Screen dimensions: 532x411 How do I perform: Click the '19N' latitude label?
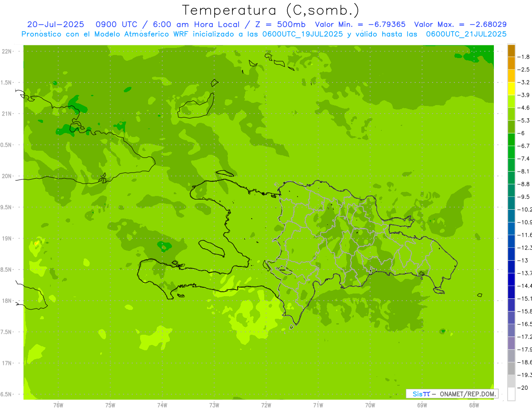pyautogui.click(x=7, y=239)
